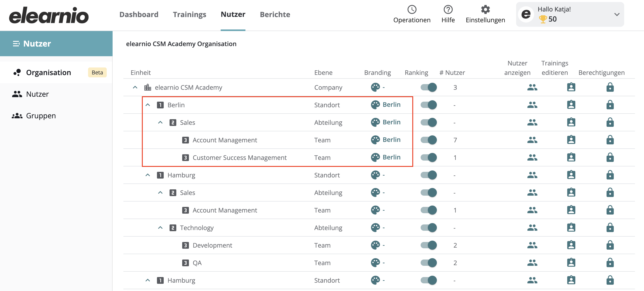
Task: Toggle ranking for Technology department
Action: (429, 228)
